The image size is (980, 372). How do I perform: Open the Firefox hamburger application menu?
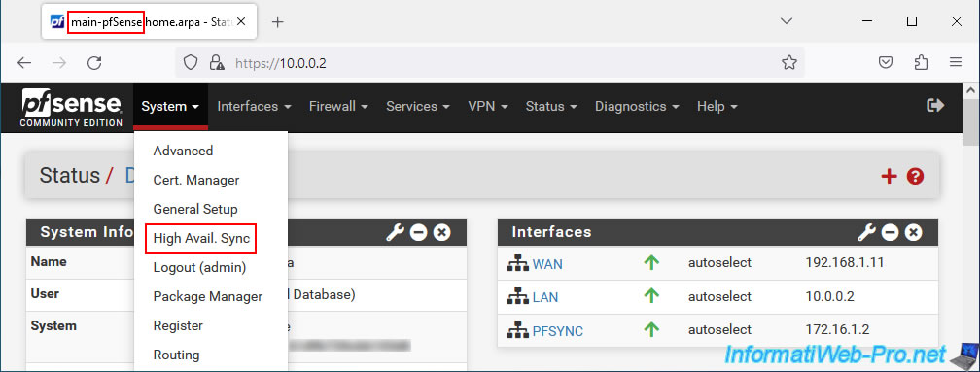(x=956, y=62)
